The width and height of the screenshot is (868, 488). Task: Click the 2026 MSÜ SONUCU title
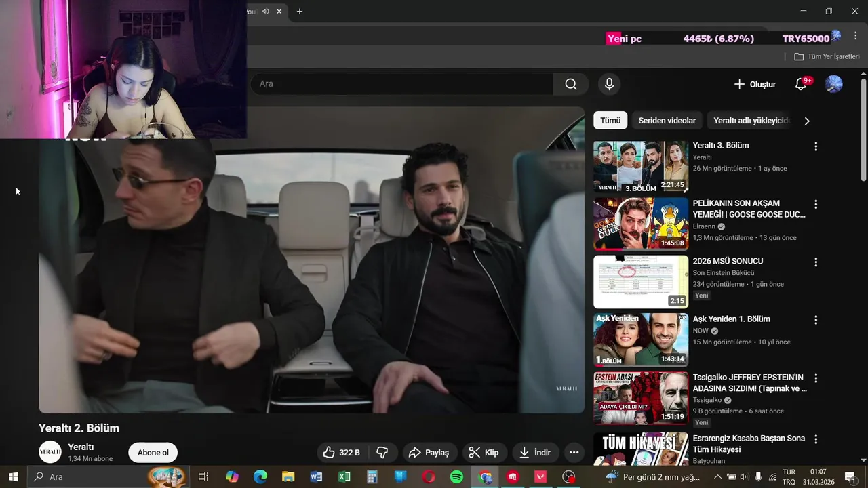(728, 261)
